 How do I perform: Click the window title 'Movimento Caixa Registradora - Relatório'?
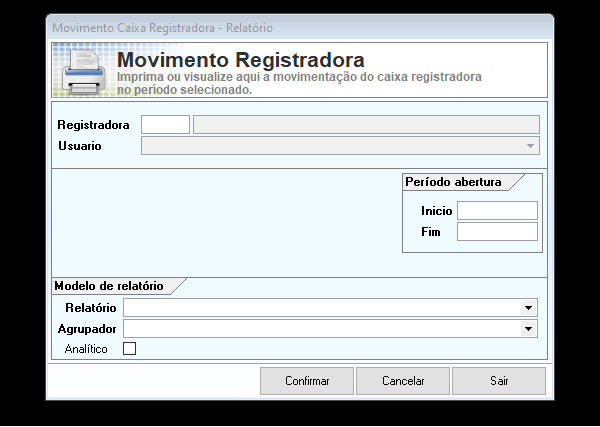pos(162,28)
